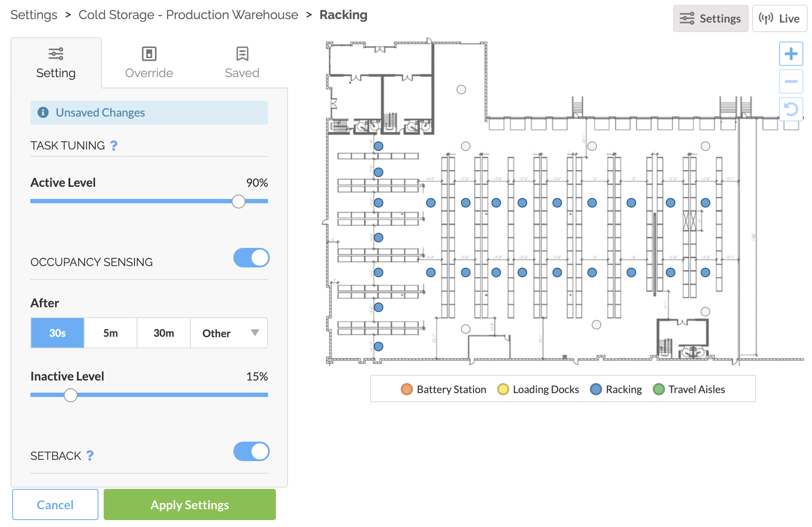Click the yellow Loading Docks legend marker
812x527 pixels.
(503, 389)
